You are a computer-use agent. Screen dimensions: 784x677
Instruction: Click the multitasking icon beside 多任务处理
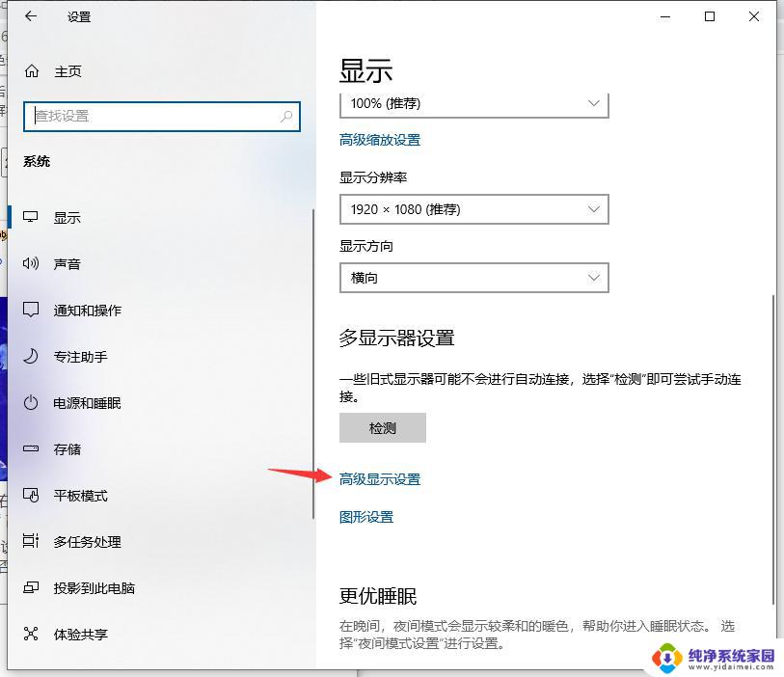coord(31,541)
